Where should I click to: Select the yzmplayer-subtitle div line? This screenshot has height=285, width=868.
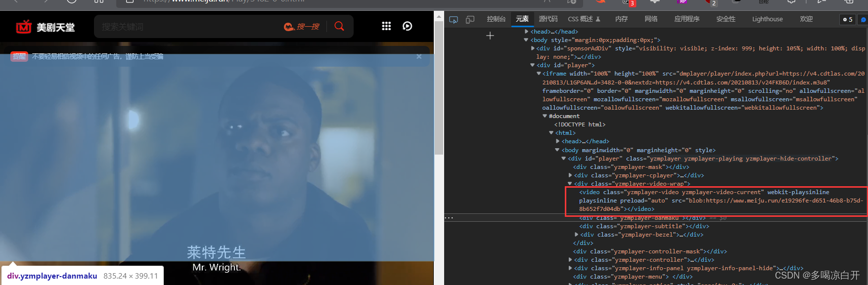tap(644, 226)
